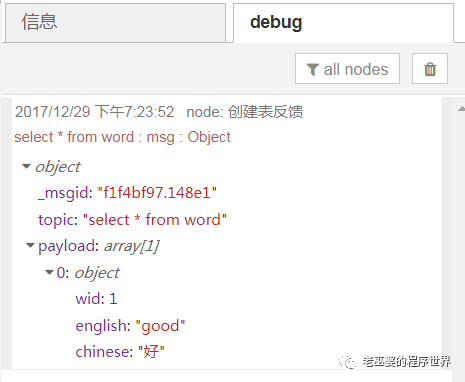Viewport: 465px width, 382px height.
Task: Click the payload property key label
Action: pos(67,246)
